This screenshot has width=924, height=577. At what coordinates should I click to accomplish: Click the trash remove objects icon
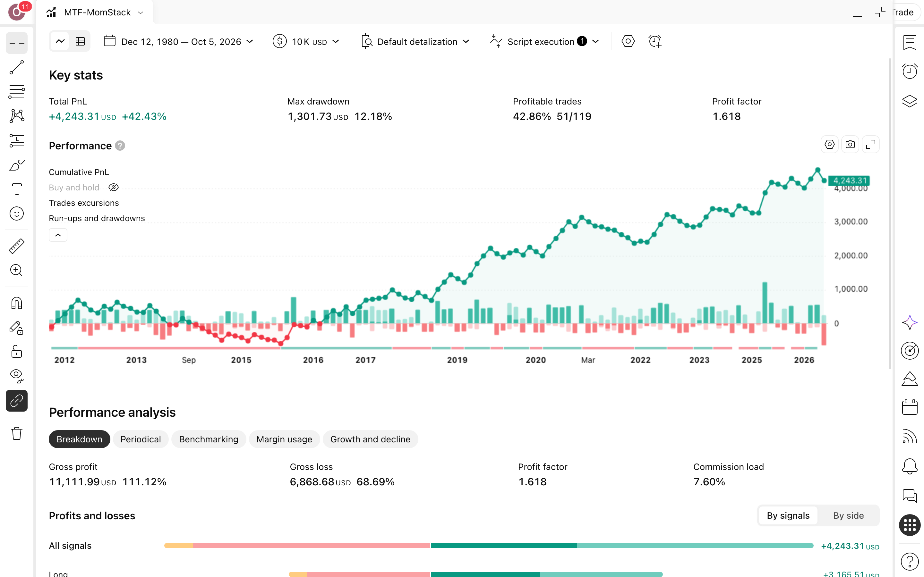17,433
